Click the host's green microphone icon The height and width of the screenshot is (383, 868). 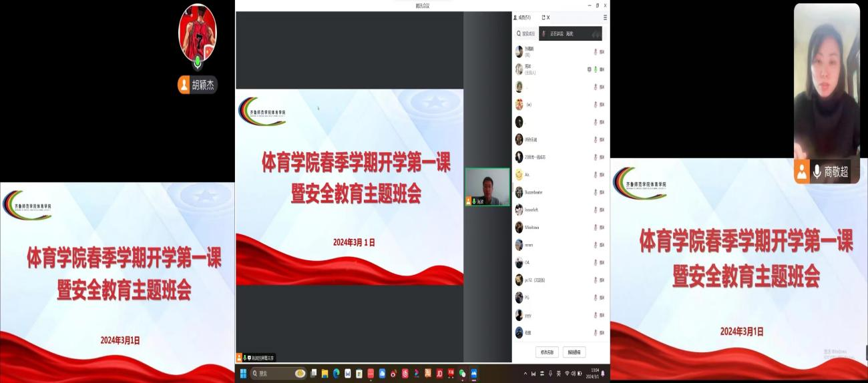(x=595, y=69)
